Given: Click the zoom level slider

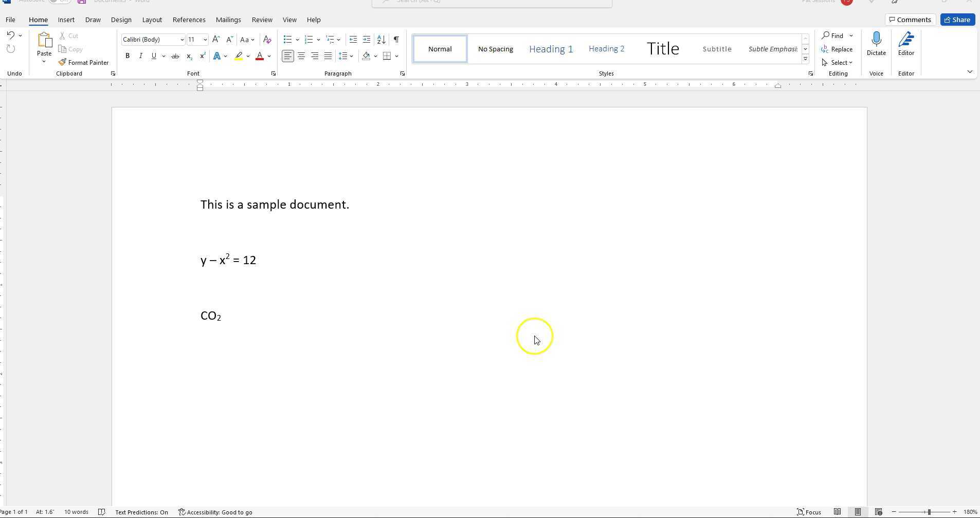Looking at the screenshot, I should tap(929, 512).
